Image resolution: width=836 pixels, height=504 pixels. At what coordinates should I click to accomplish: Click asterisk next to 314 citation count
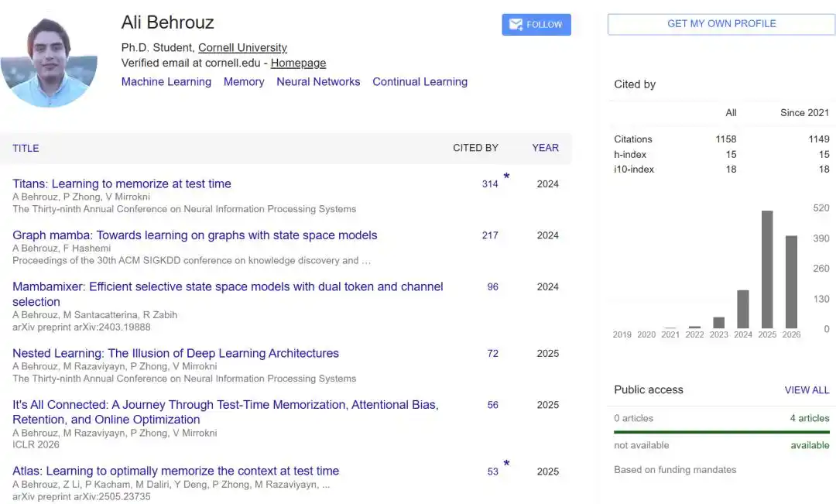point(506,177)
